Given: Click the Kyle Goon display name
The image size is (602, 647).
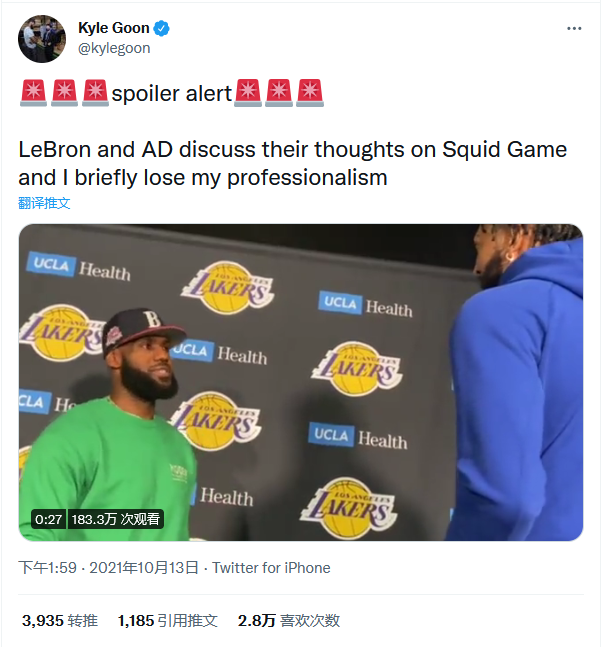Looking at the screenshot, I should pos(113,28).
